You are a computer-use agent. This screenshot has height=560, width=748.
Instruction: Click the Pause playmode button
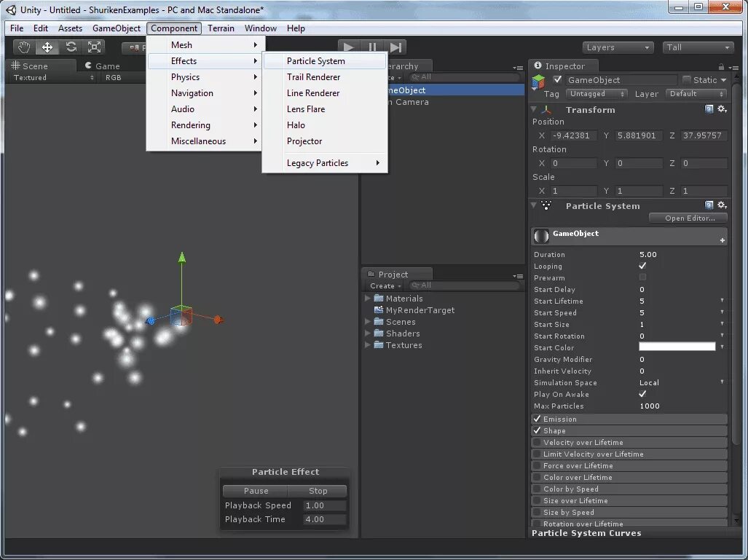[372, 47]
